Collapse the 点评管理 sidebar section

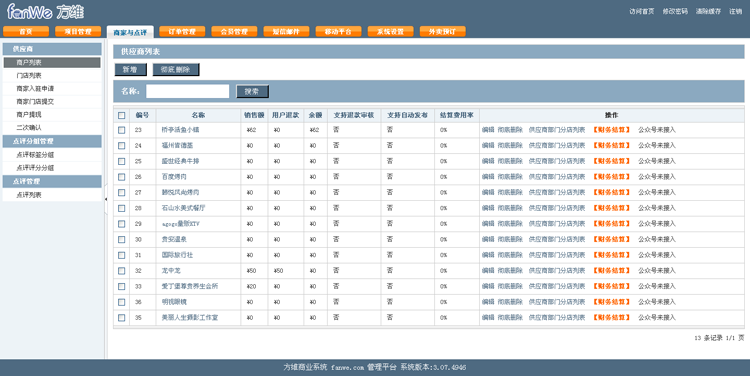coord(52,181)
